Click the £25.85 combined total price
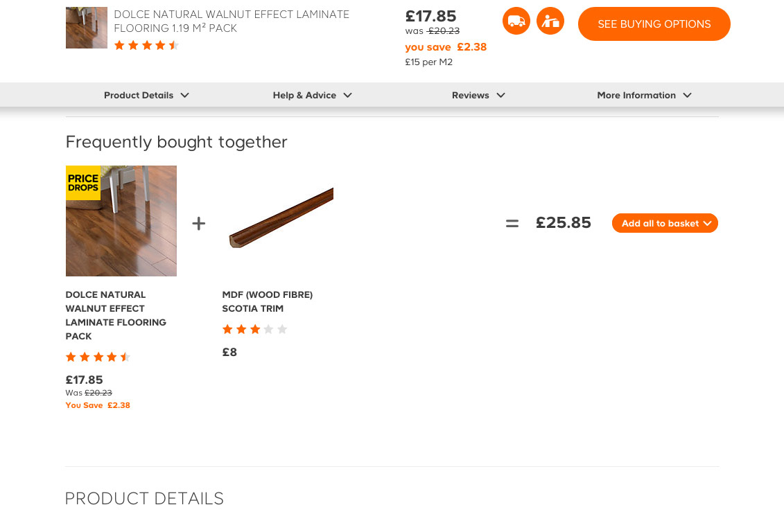The height and width of the screenshot is (532, 784). click(564, 223)
